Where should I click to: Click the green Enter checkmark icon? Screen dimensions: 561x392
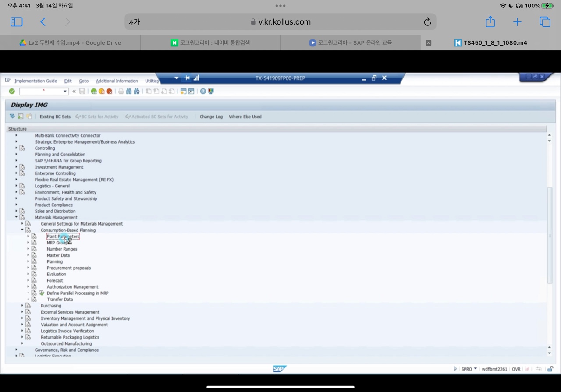(12, 91)
